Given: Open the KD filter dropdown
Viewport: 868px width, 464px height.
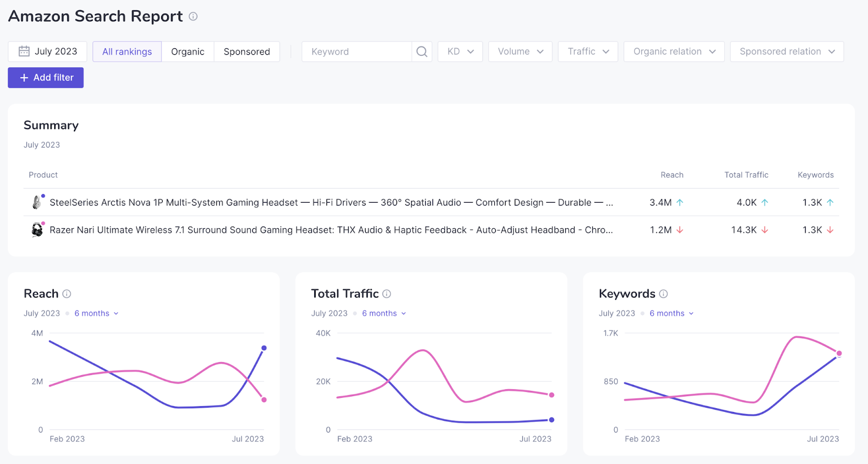Looking at the screenshot, I should point(460,51).
